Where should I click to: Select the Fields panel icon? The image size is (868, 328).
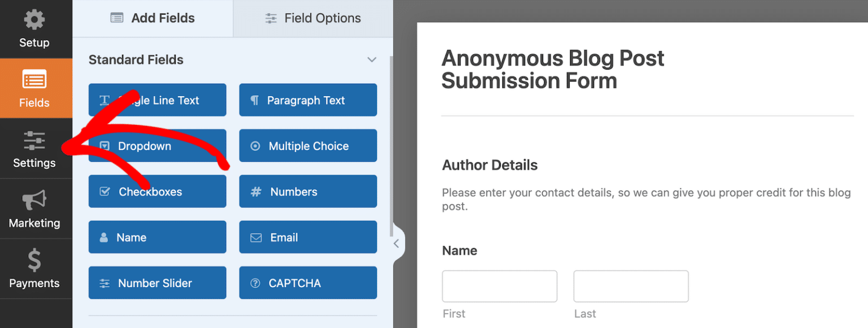coord(34,80)
